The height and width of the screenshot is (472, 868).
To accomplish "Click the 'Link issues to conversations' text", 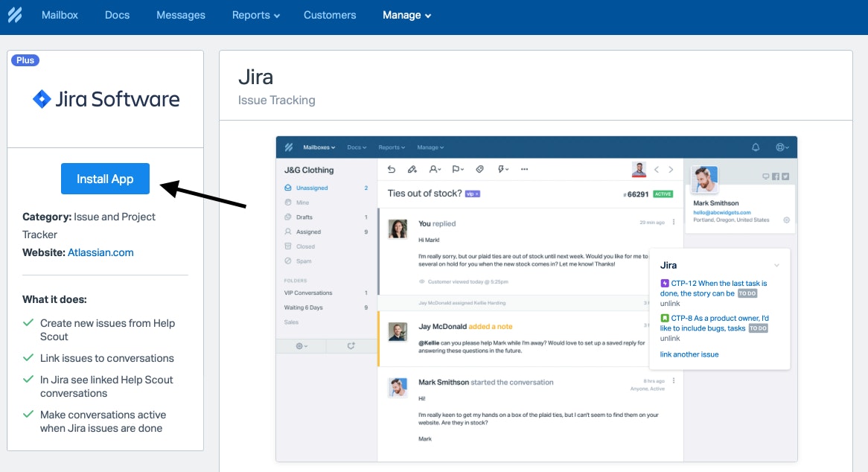I will click(107, 358).
